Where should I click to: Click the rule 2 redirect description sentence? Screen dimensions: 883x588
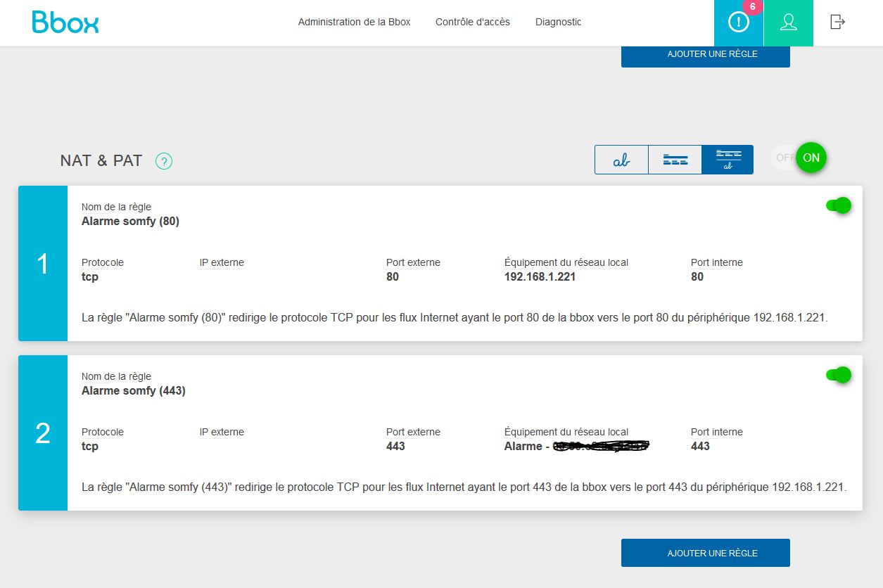pyautogui.click(x=464, y=487)
